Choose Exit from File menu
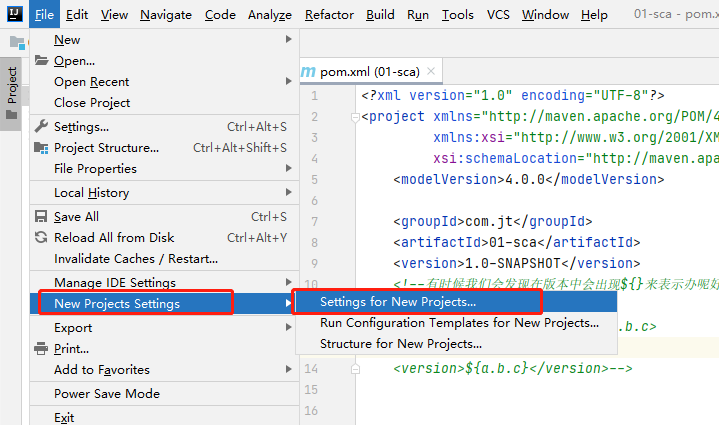 point(164,418)
